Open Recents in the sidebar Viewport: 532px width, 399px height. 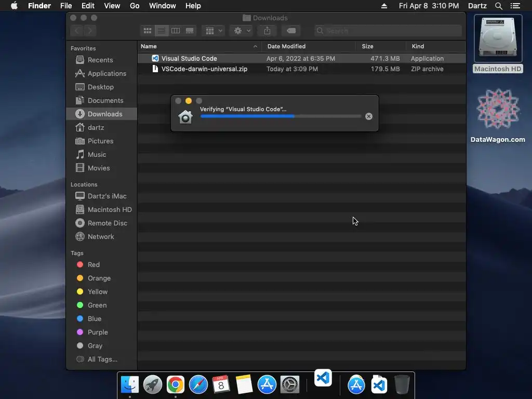click(101, 60)
